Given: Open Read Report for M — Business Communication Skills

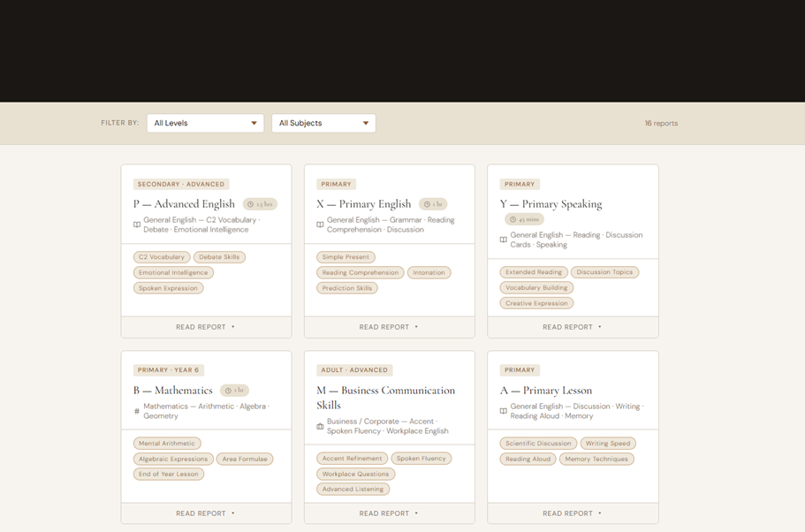Looking at the screenshot, I should pos(389,513).
